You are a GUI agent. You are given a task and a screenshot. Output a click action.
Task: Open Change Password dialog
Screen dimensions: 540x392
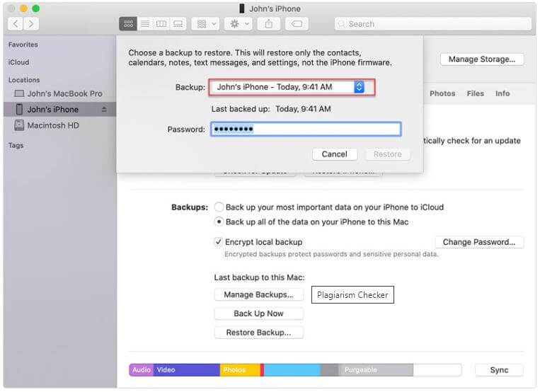pos(479,242)
